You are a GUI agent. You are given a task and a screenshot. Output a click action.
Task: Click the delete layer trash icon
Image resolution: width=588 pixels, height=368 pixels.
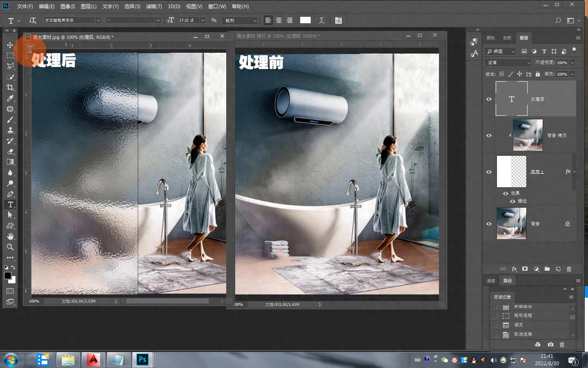point(569,269)
